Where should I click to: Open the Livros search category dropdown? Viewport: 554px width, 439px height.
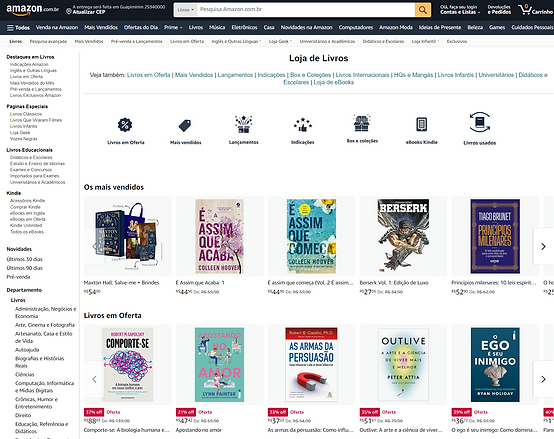pyautogui.click(x=185, y=10)
